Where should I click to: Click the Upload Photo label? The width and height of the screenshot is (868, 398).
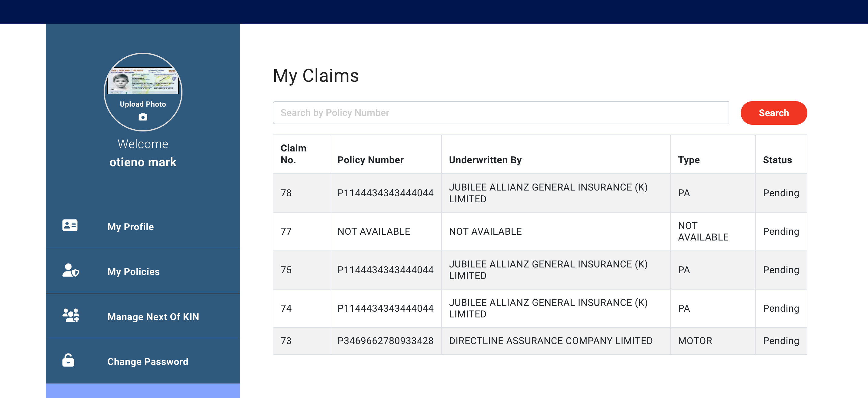(x=143, y=104)
